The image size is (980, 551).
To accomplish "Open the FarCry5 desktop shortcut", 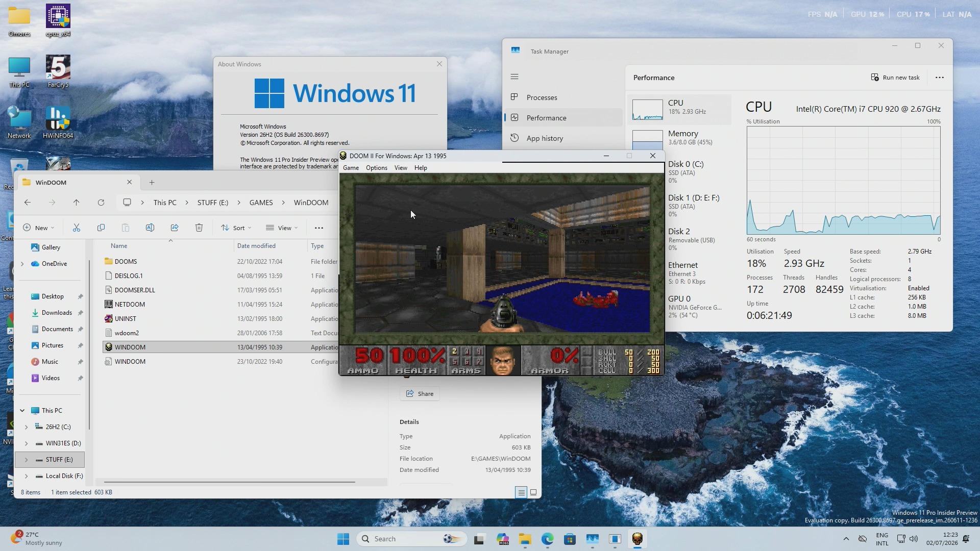I will click(58, 71).
